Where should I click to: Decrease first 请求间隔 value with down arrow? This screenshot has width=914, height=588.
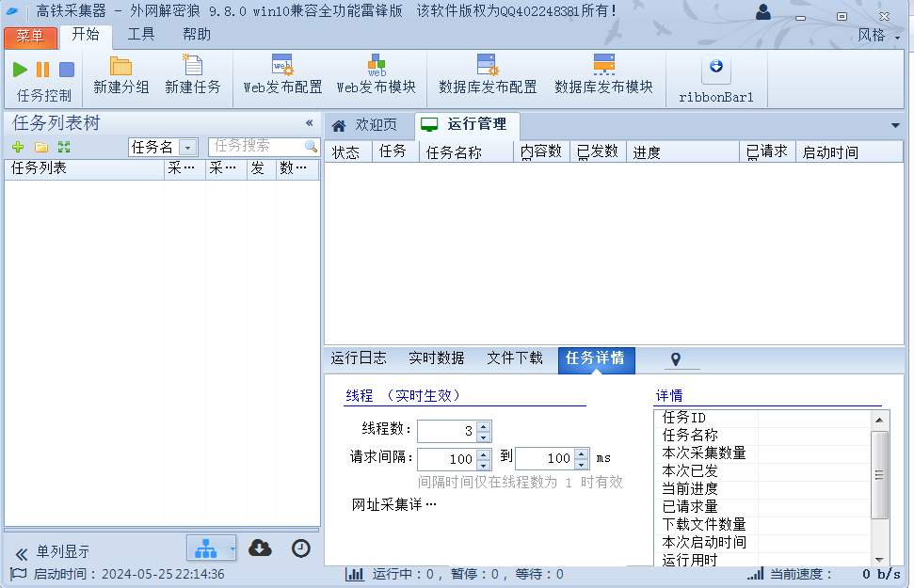tap(484, 465)
